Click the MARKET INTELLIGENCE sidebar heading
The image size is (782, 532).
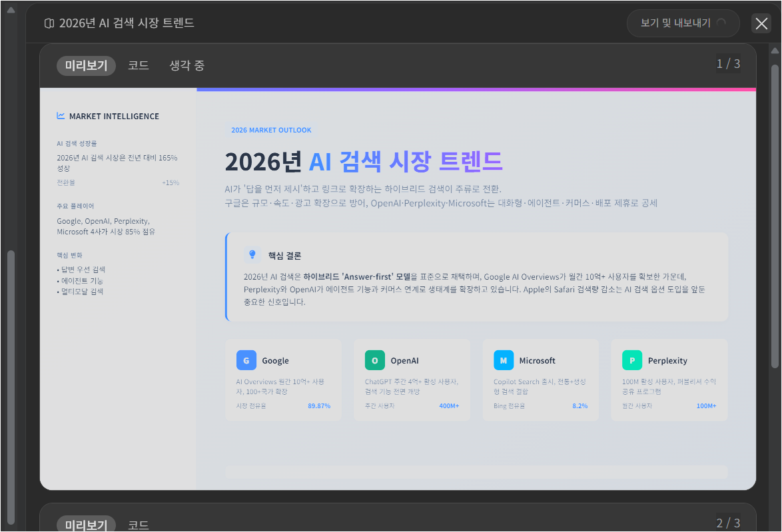coord(114,116)
